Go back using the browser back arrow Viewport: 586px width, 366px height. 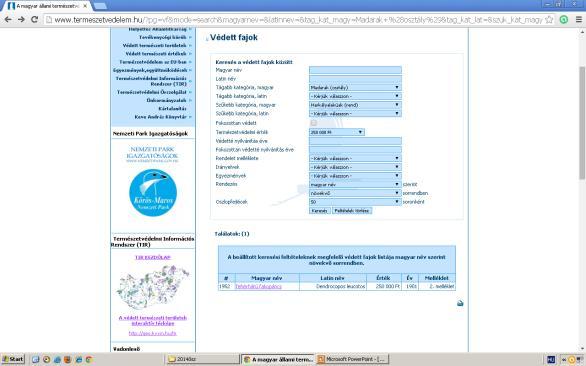(x=8, y=19)
